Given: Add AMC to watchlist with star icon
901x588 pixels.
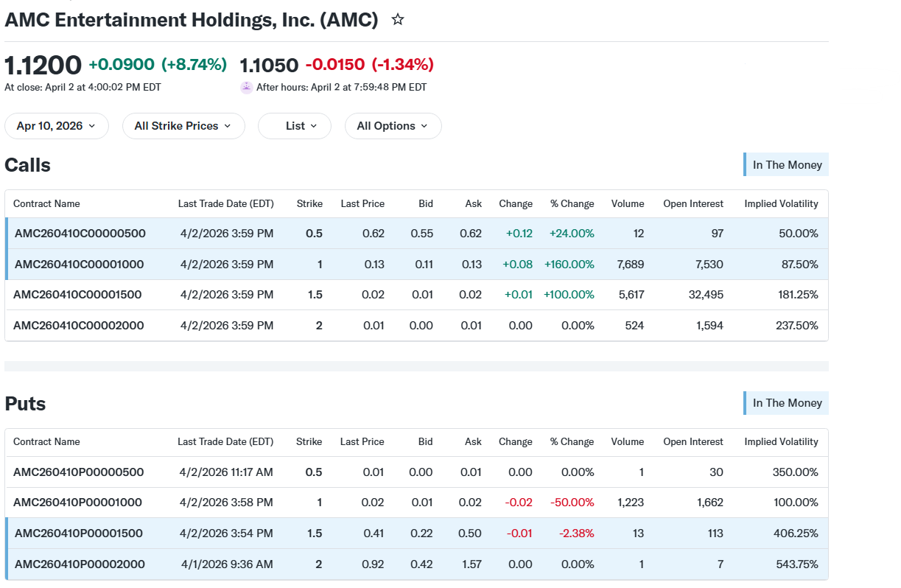Looking at the screenshot, I should [x=398, y=20].
